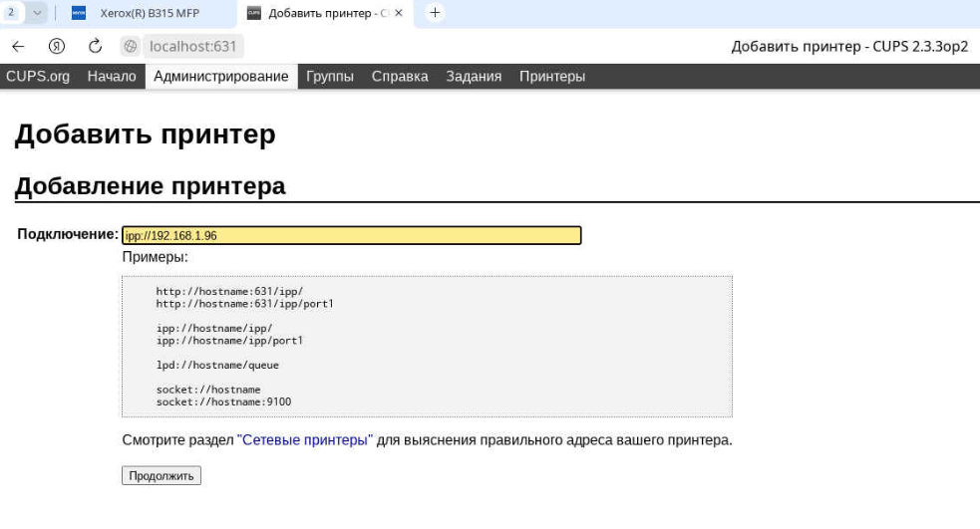Viewport: 980px width, 529px height.
Task: Click the example socket://hostname:9100
Action: tap(223, 401)
